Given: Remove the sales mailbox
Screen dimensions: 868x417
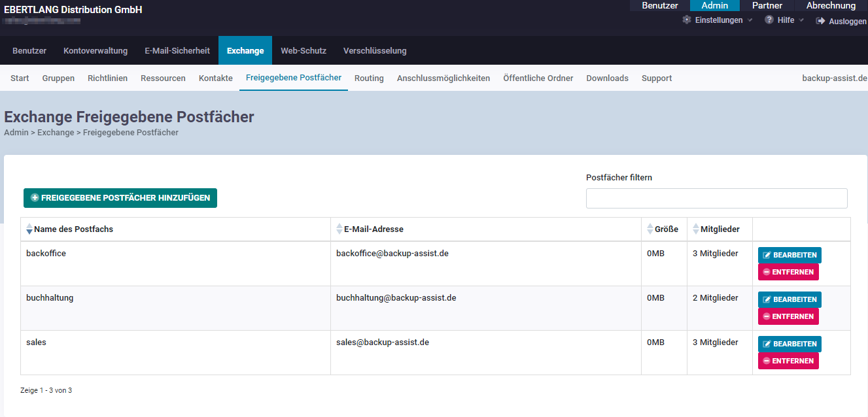Looking at the screenshot, I should click(x=788, y=361).
